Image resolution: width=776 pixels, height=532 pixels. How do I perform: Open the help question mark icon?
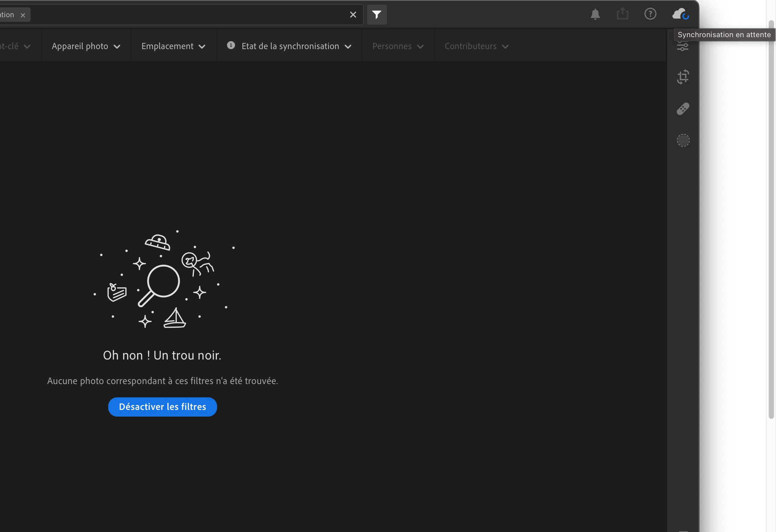(x=650, y=14)
